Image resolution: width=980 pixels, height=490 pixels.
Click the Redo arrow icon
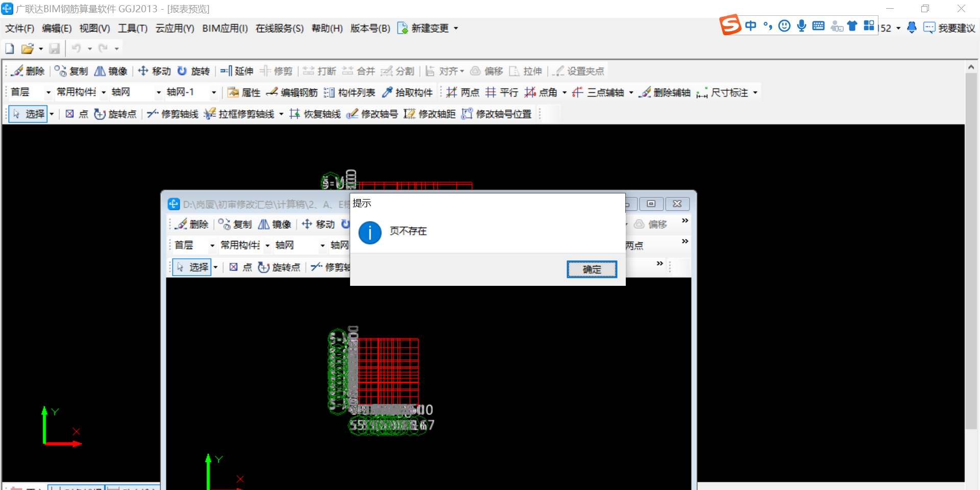tap(104, 48)
